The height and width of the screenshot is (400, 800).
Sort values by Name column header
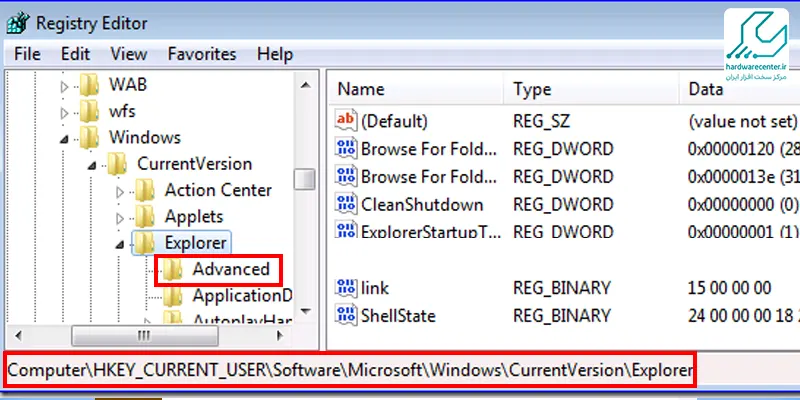click(415, 89)
